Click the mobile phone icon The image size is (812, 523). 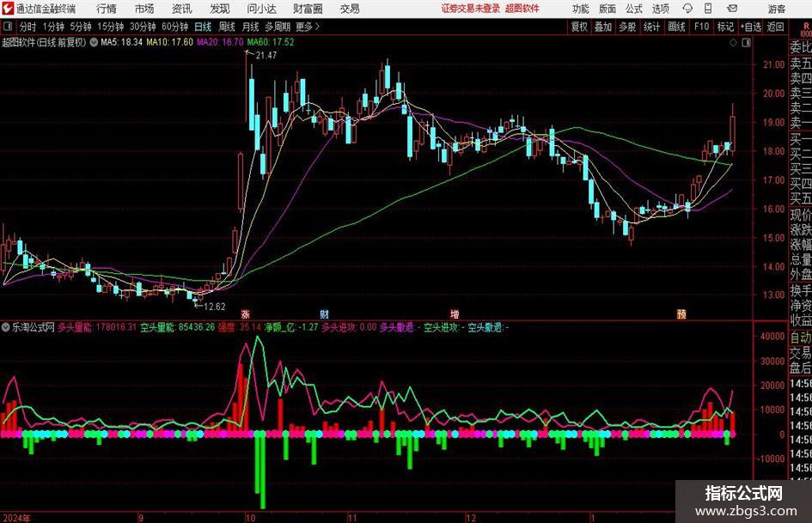(708, 9)
